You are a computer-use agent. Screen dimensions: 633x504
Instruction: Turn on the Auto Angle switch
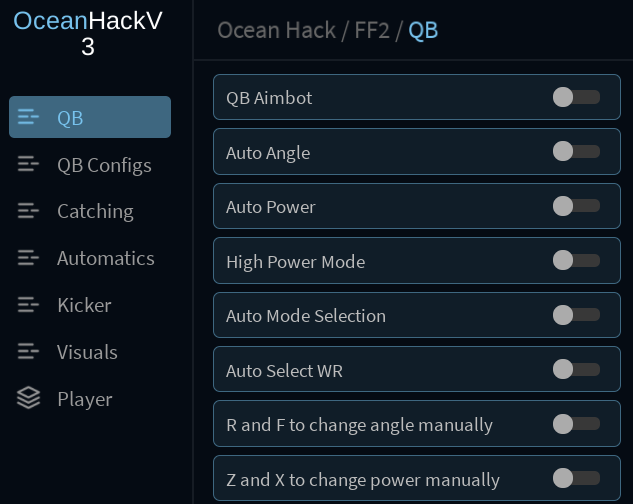click(x=576, y=152)
